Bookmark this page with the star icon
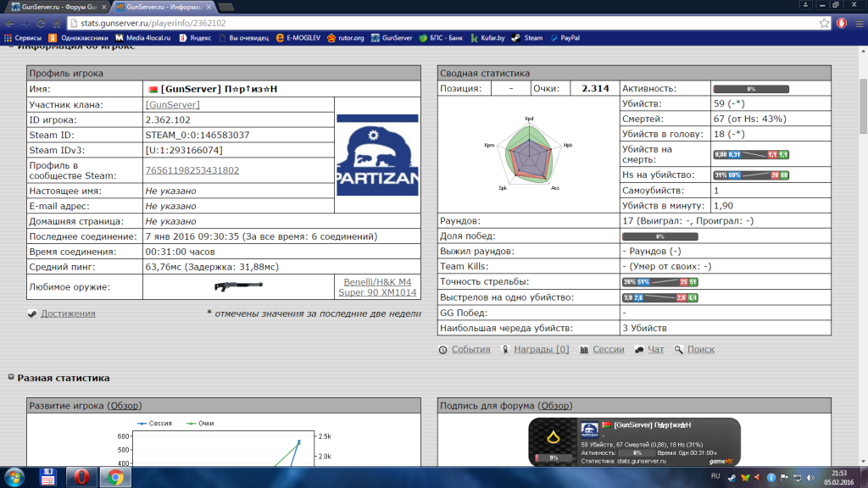868x488 pixels. pyautogui.click(x=824, y=24)
